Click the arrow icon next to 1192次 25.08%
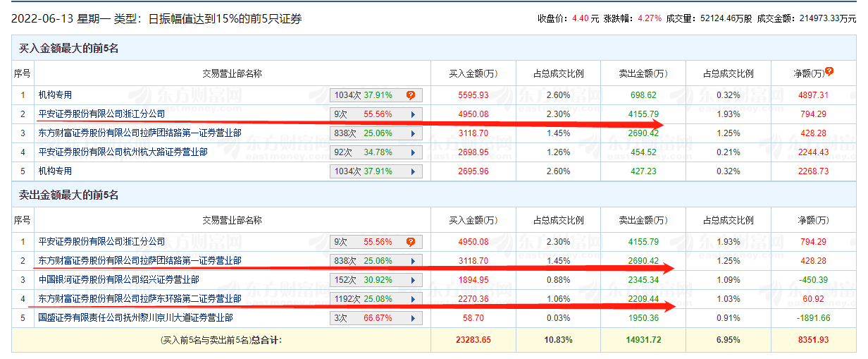868x359 pixels. pos(412,299)
